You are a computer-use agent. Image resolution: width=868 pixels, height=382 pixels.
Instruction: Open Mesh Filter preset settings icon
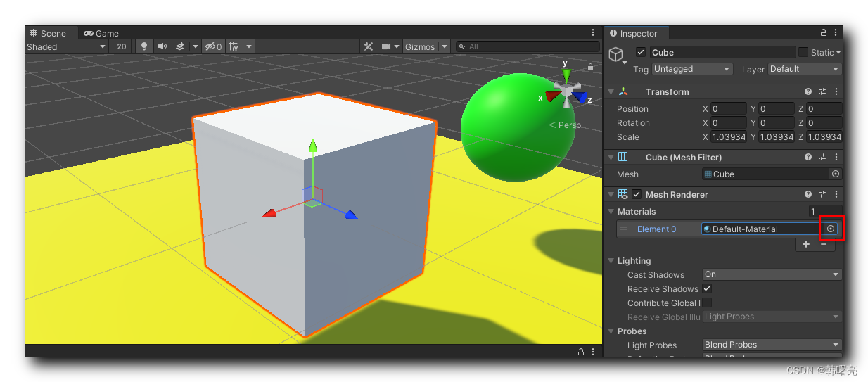(x=822, y=157)
